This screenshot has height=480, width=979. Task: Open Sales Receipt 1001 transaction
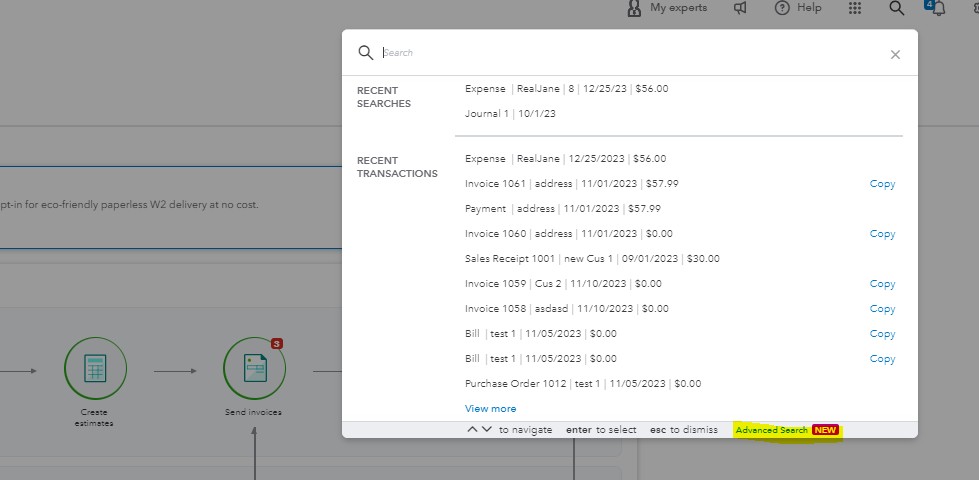pyautogui.click(x=593, y=258)
